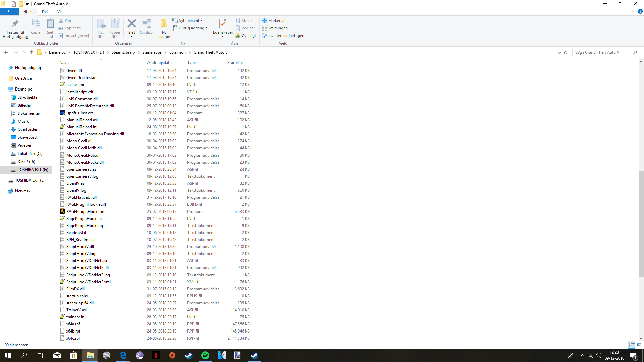Click the up-one-level arrow in address bar
The height and width of the screenshot is (362, 644).
pyautogui.click(x=31, y=52)
